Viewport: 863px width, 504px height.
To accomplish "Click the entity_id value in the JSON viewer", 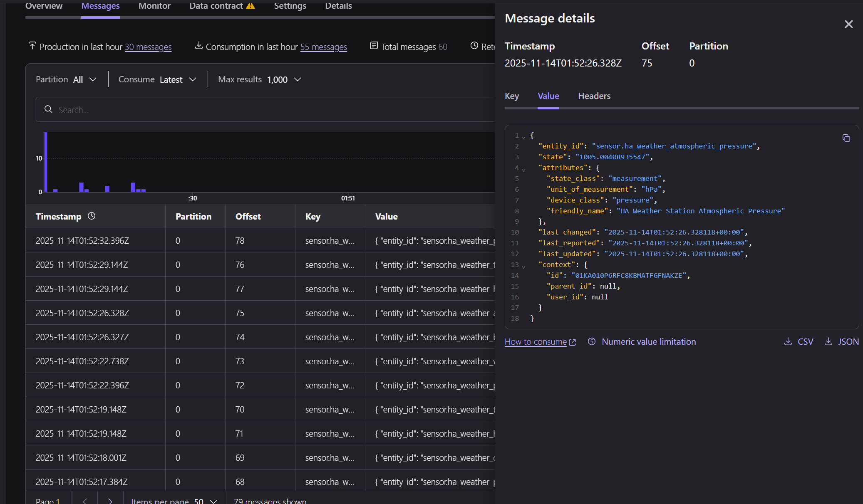I will (x=674, y=146).
